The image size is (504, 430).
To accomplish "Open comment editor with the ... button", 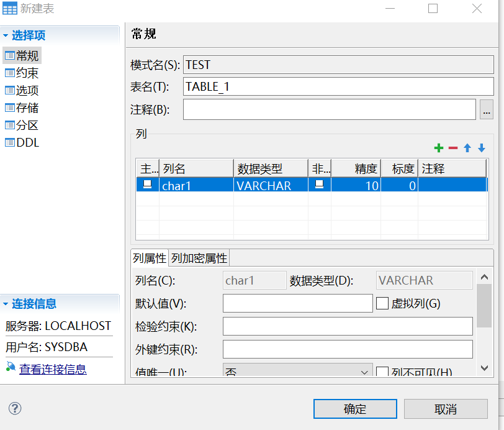I will (x=487, y=109).
